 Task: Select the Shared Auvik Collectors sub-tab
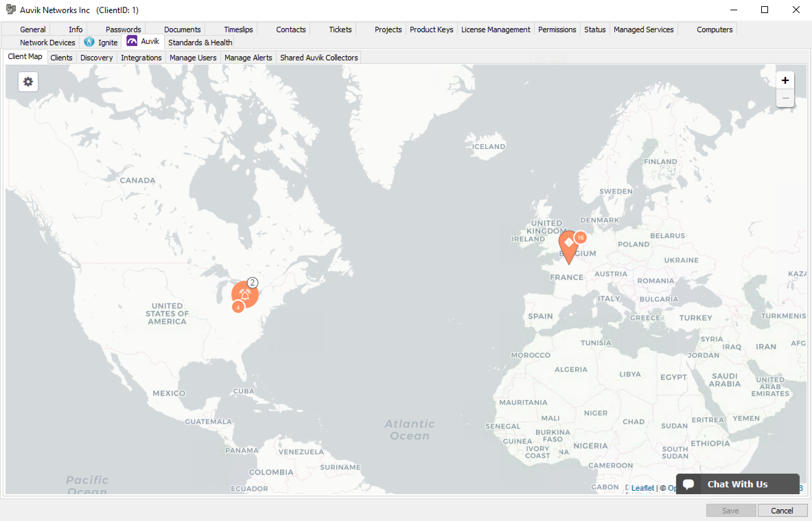(x=319, y=58)
